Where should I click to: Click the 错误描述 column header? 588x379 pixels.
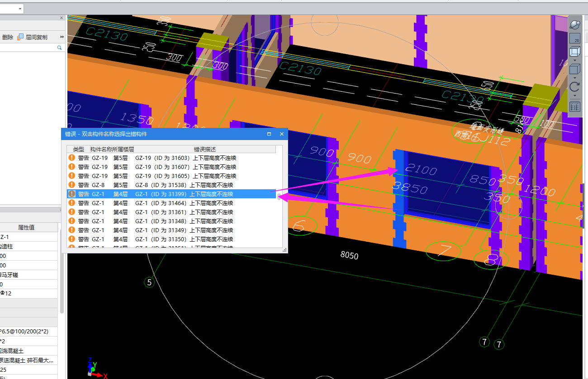(205, 149)
